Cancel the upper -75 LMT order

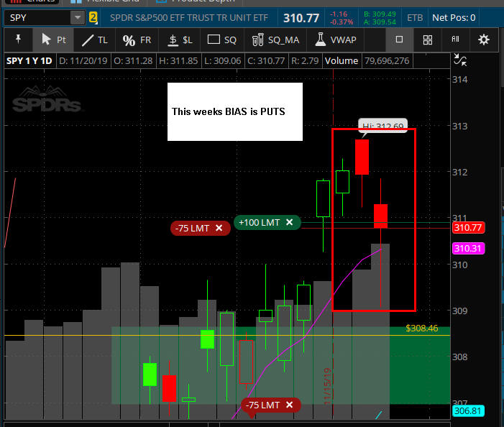tap(219, 228)
